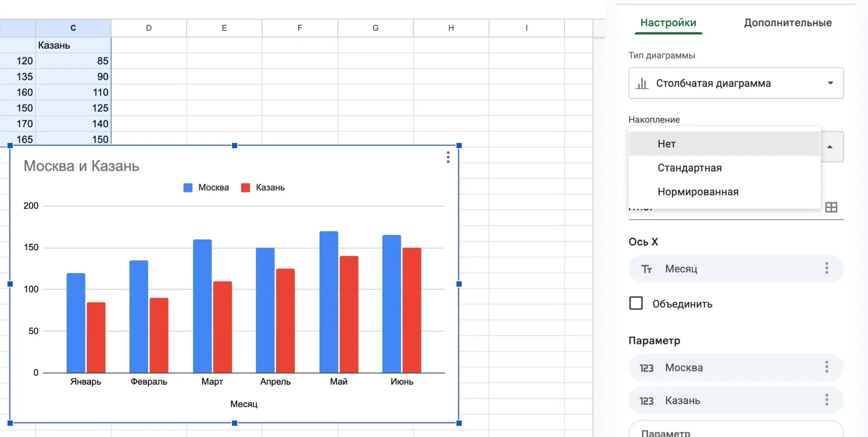Collapse the Накопление dropdown using its arrow
Image resolution: width=868 pixels, height=437 pixels.
tap(830, 146)
